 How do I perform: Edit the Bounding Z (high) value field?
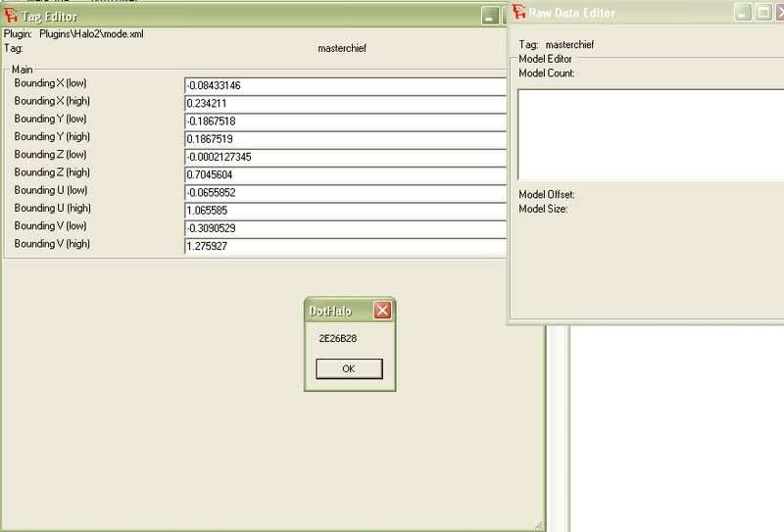pyautogui.click(x=346, y=175)
